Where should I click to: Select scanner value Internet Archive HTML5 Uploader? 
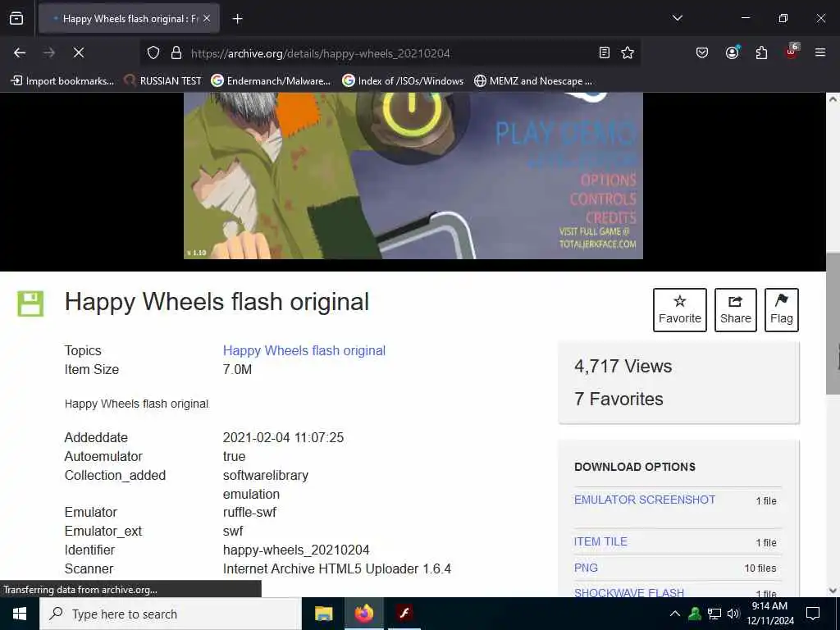point(337,569)
